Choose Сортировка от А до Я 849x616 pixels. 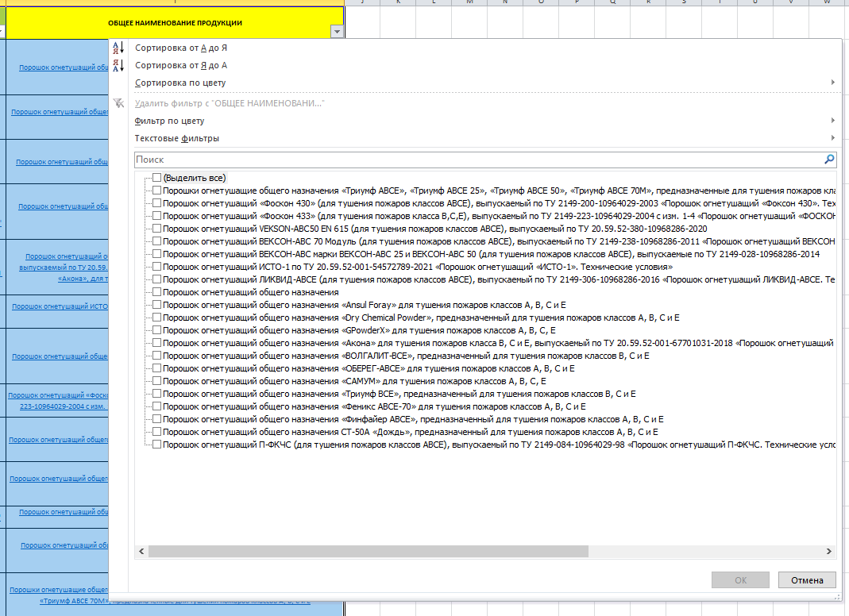[x=181, y=48]
